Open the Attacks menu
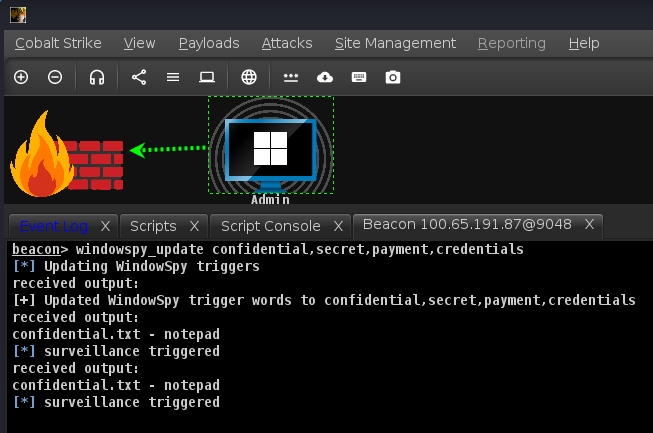 (x=287, y=43)
